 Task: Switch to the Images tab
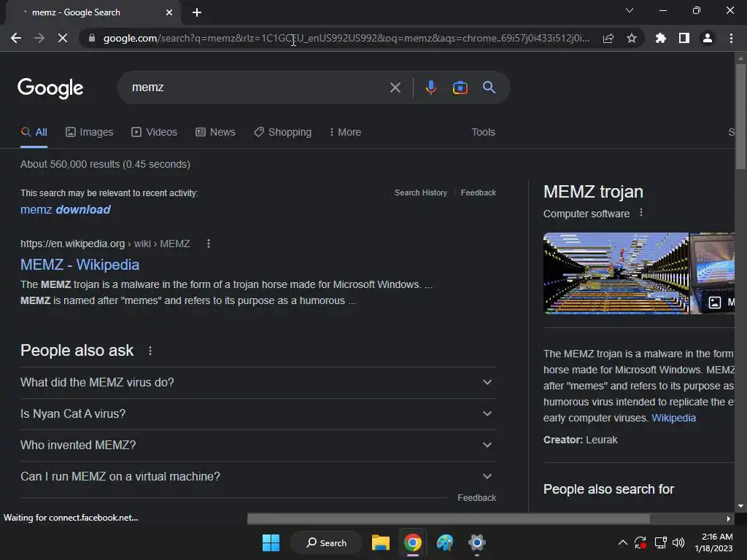tap(90, 133)
